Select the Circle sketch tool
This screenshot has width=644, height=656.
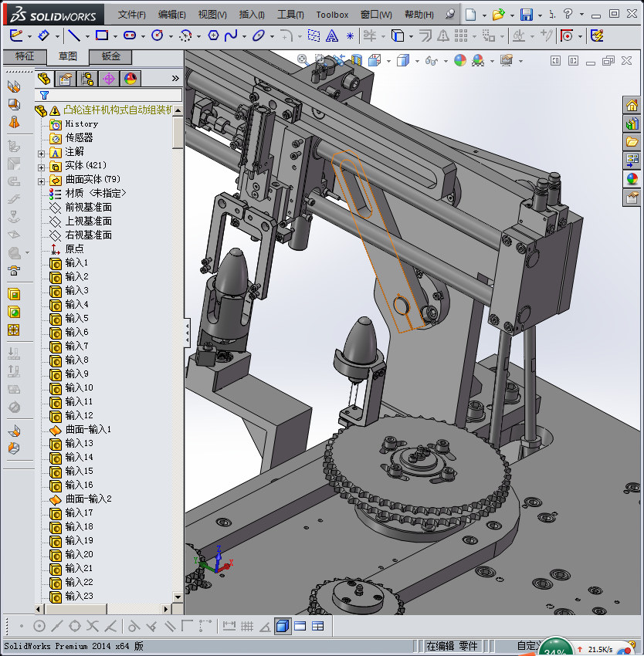158,36
